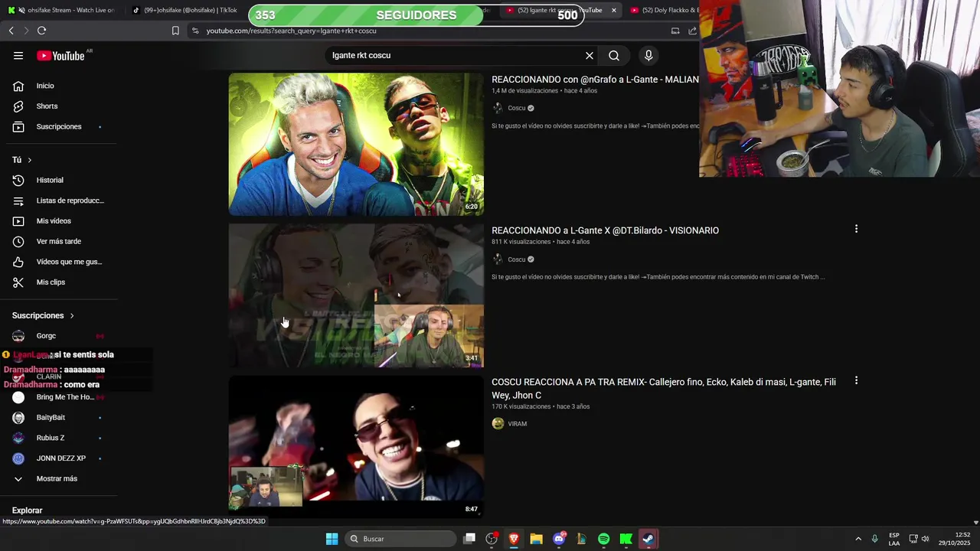Image resolution: width=980 pixels, height=551 pixels.
Task: Open Windows Start menu
Action: coord(332,539)
